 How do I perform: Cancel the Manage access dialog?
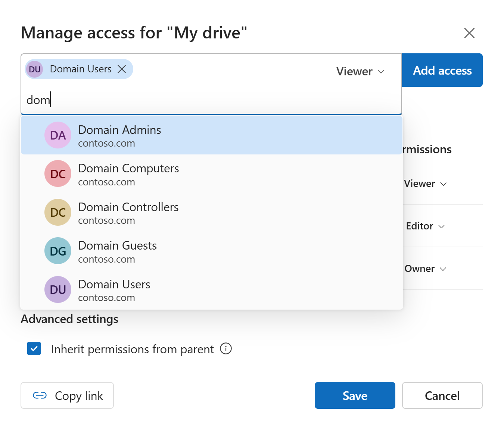(442, 395)
